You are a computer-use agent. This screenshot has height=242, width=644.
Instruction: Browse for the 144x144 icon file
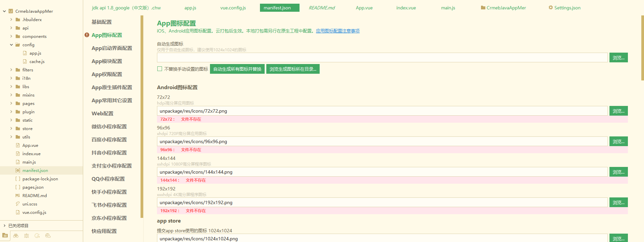[x=619, y=172]
